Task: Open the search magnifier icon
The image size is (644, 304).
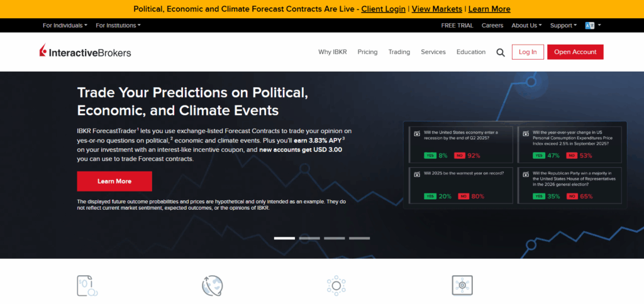Action: pyautogui.click(x=500, y=53)
